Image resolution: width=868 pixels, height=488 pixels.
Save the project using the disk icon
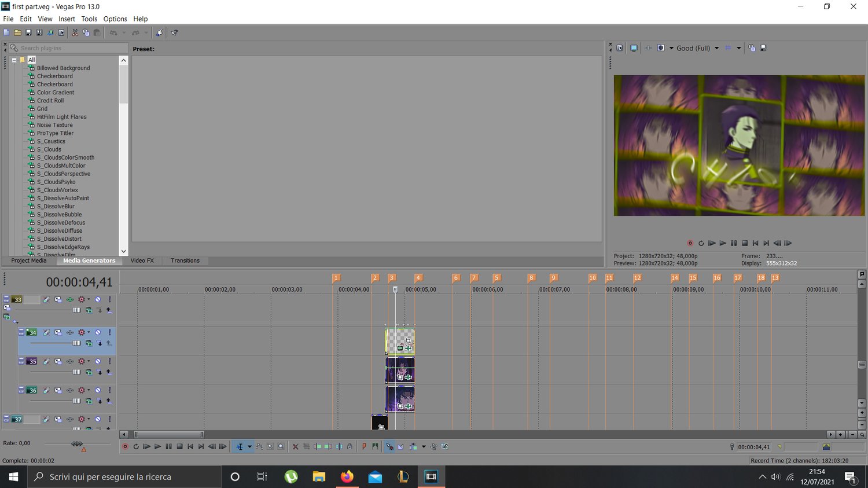tap(28, 33)
